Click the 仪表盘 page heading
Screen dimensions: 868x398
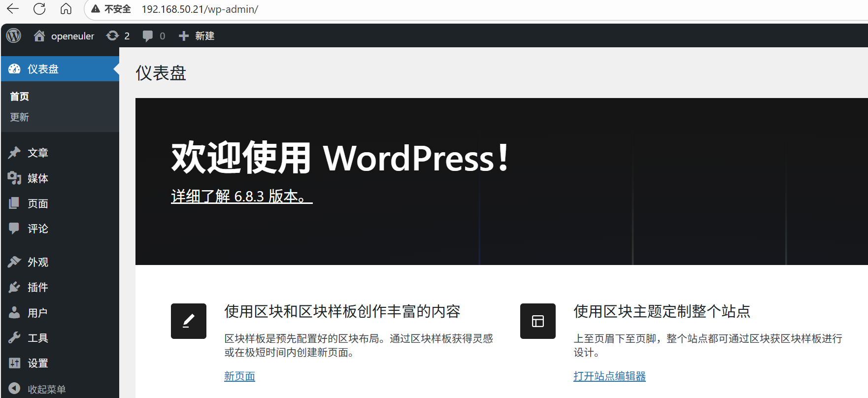161,73
